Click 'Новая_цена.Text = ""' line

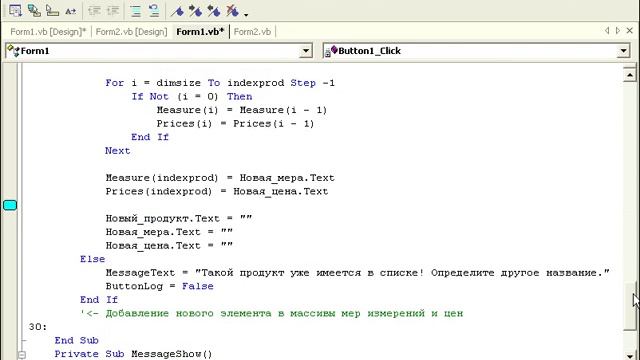pos(169,246)
